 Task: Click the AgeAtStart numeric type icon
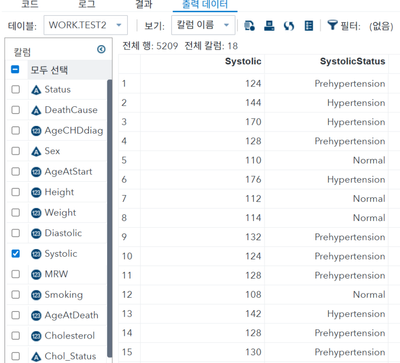point(36,172)
